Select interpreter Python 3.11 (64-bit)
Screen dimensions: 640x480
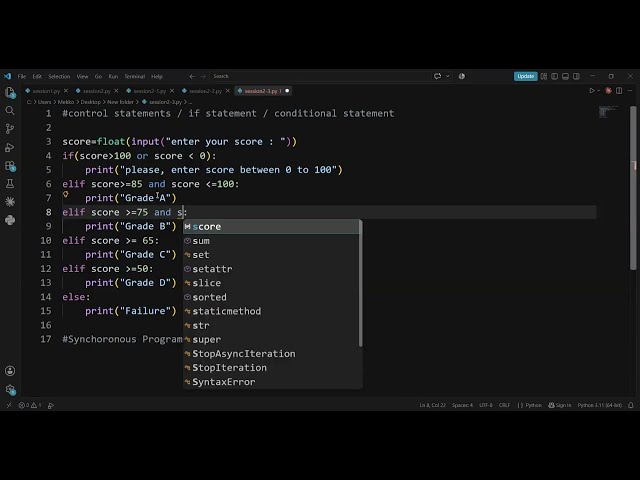coord(600,405)
